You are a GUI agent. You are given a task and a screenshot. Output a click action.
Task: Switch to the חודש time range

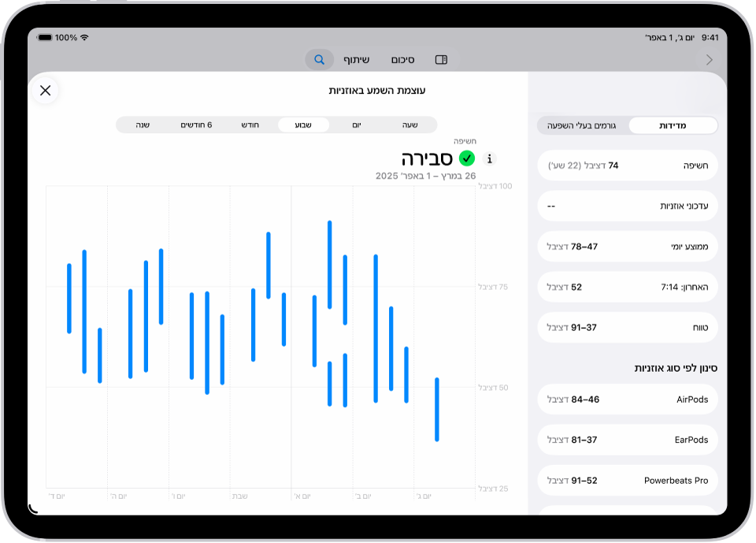click(x=250, y=125)
